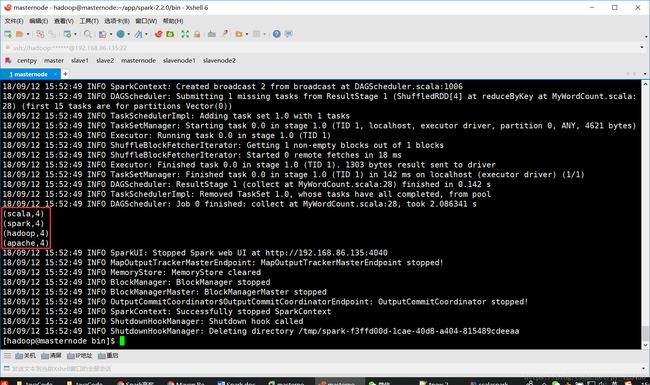Toggle full screen with green arrows icon
650x385 pixels.
tap(185, 34)
